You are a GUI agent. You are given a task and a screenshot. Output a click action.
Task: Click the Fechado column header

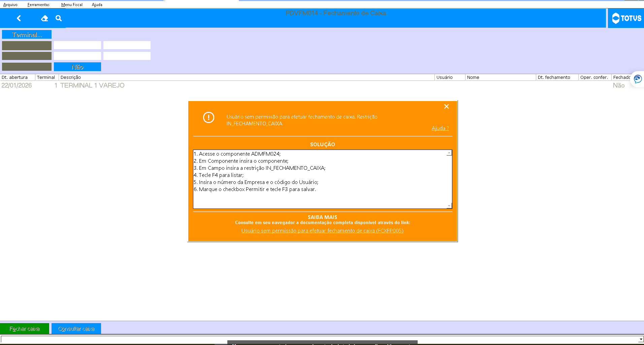click(x=621, y=77)
